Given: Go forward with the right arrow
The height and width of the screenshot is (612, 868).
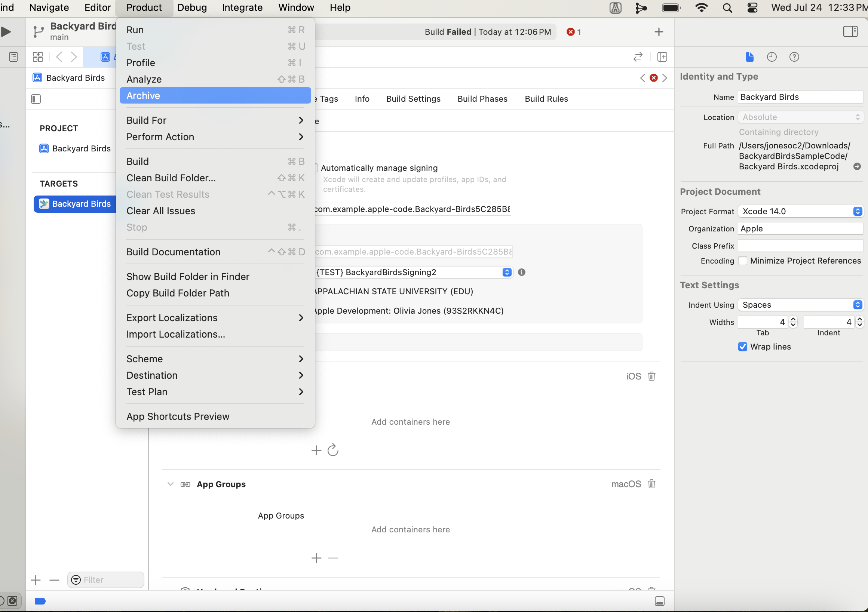Looking at the screenshot, I should pos(74,57).
